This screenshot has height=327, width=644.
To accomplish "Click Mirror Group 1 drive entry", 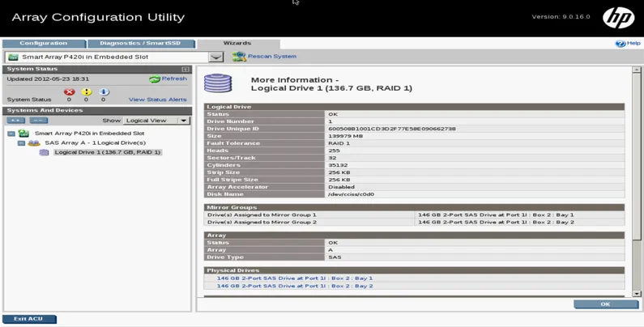I will click(x=496, y=215).
